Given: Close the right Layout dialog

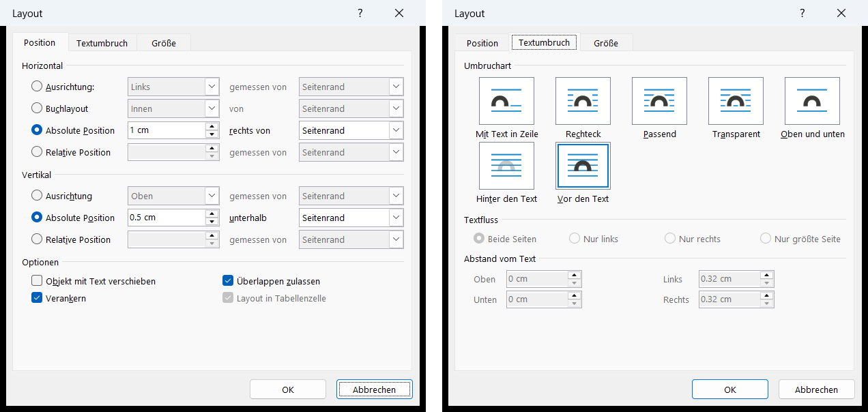Looking at the screenshot, I should coord(841,13).
